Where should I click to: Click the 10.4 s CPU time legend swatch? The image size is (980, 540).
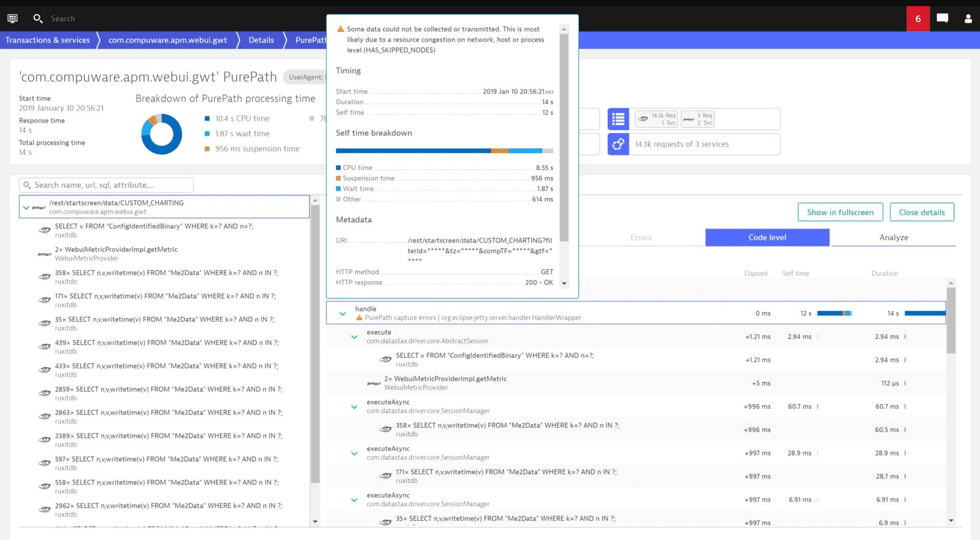click(x=207, y=119)
